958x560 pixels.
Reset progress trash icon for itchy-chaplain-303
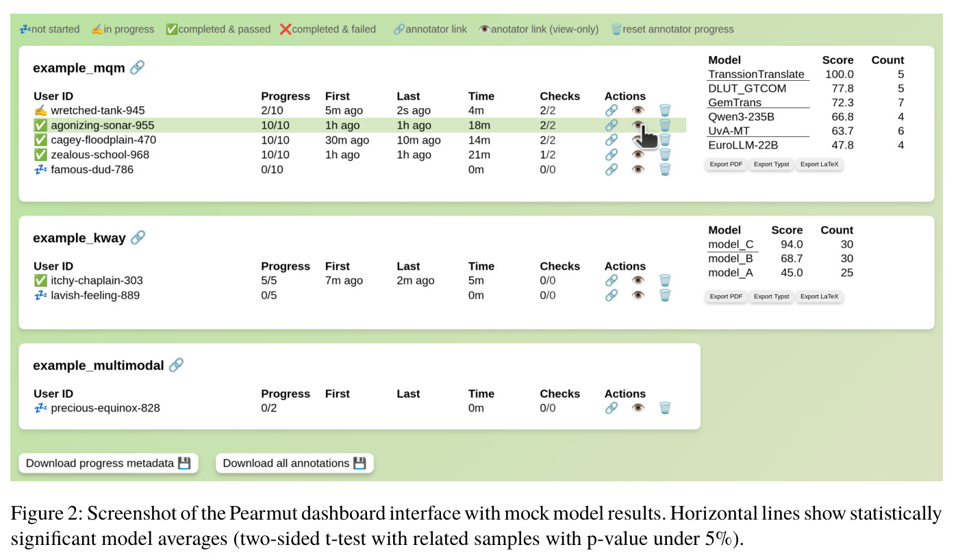(x=665, y=281)
